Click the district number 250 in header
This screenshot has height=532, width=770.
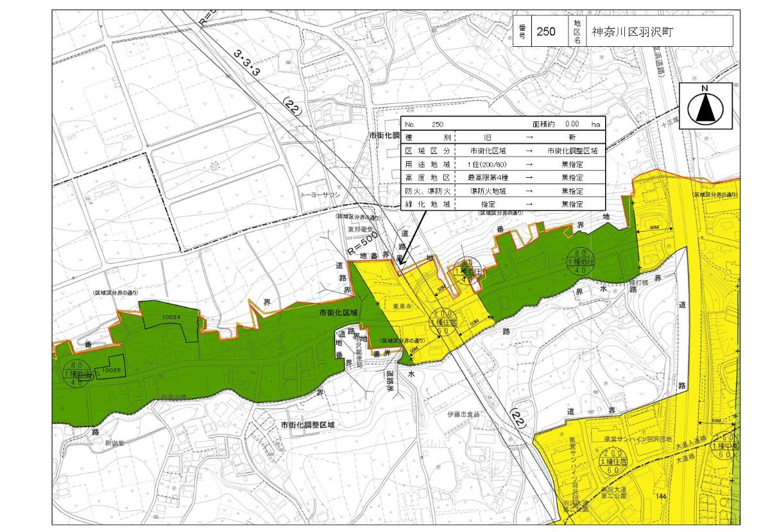[x=546, y=31]
